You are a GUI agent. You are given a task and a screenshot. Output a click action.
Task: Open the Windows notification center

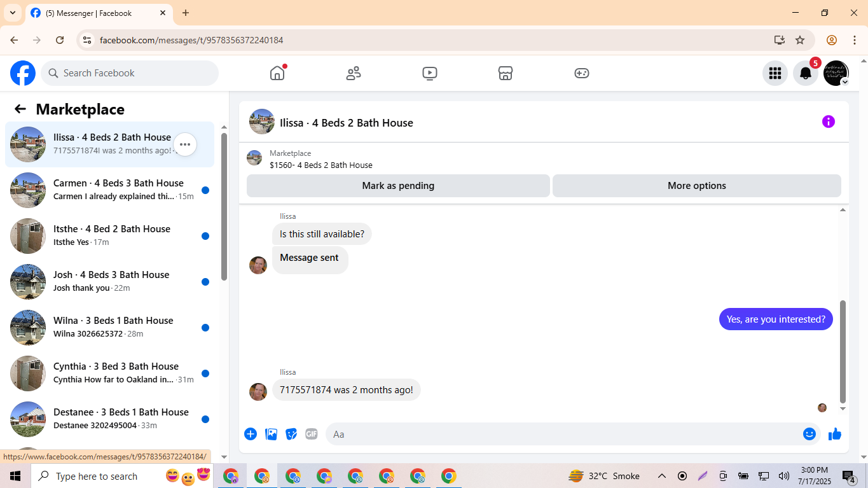850,476
